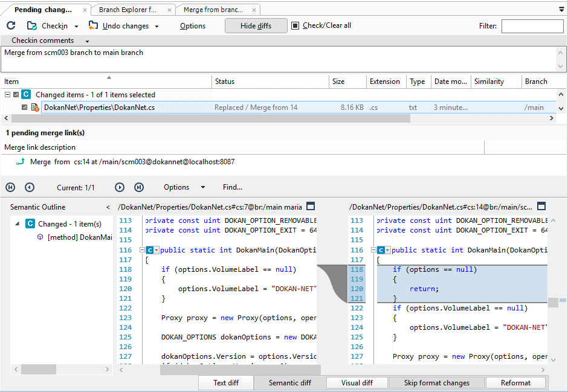The image size is (568, 392).
Task: Go to last difference
Action: (139, 187)
